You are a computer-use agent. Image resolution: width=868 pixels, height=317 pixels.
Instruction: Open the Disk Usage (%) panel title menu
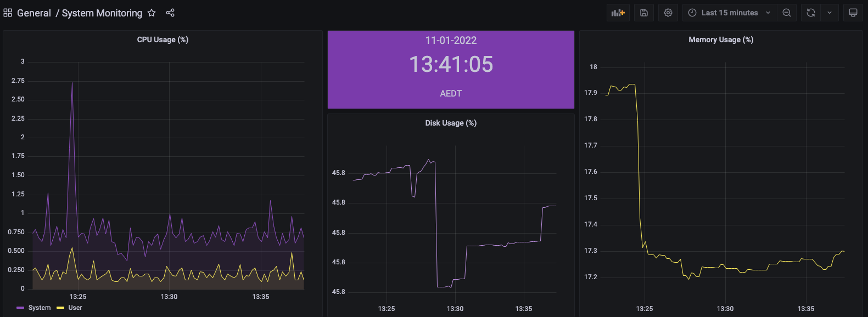(x=451, y=123)
